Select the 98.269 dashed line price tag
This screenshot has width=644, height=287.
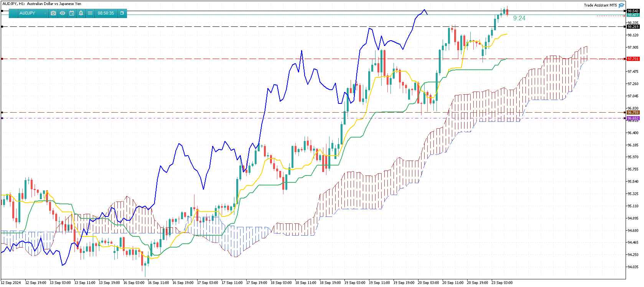[x=633, y=27]
